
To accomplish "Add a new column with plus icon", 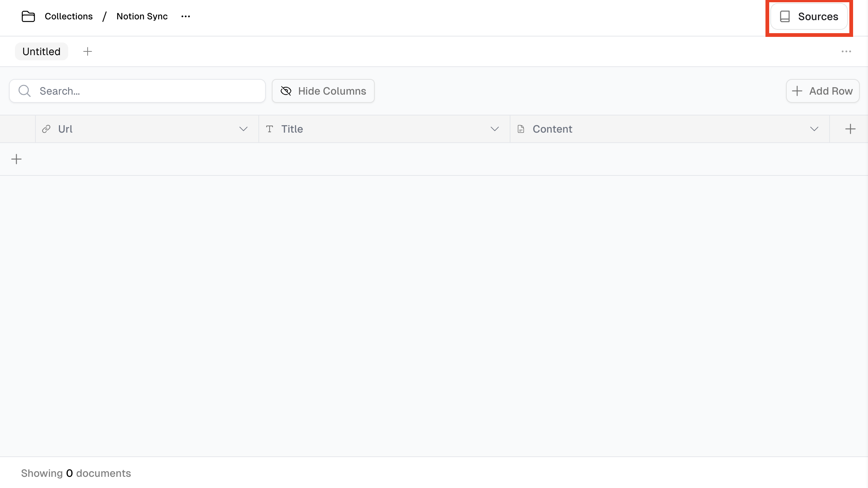I will click(x=850, y=129).
